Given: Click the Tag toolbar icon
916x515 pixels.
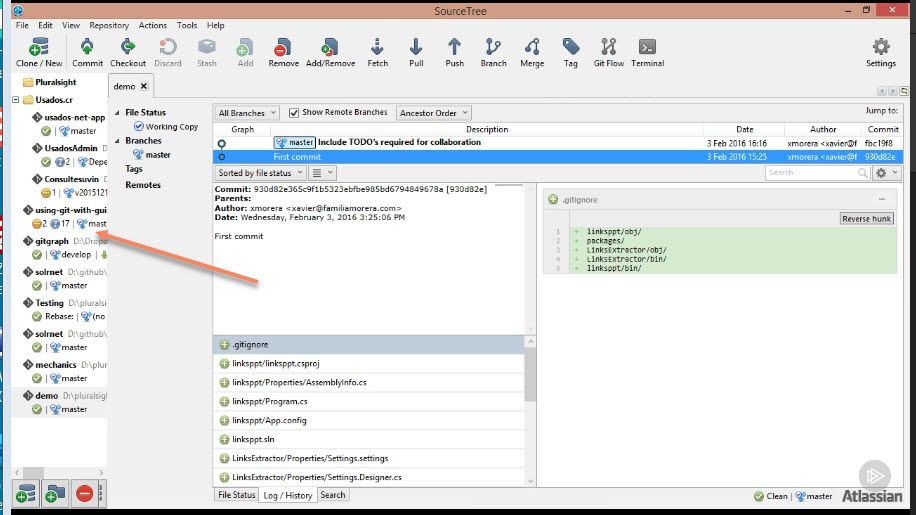Looking at the screenshot, I should click(x=571, y=52).
